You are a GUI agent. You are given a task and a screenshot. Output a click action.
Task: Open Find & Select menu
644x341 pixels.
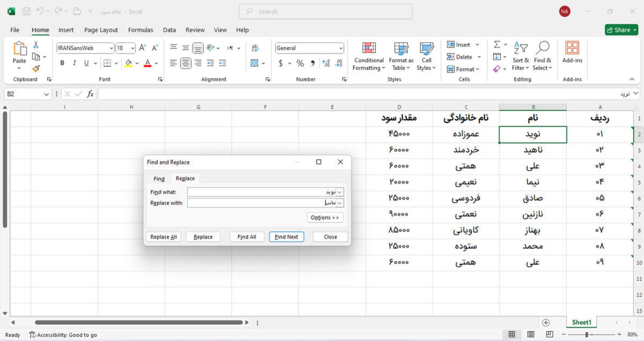pos(542,56)
